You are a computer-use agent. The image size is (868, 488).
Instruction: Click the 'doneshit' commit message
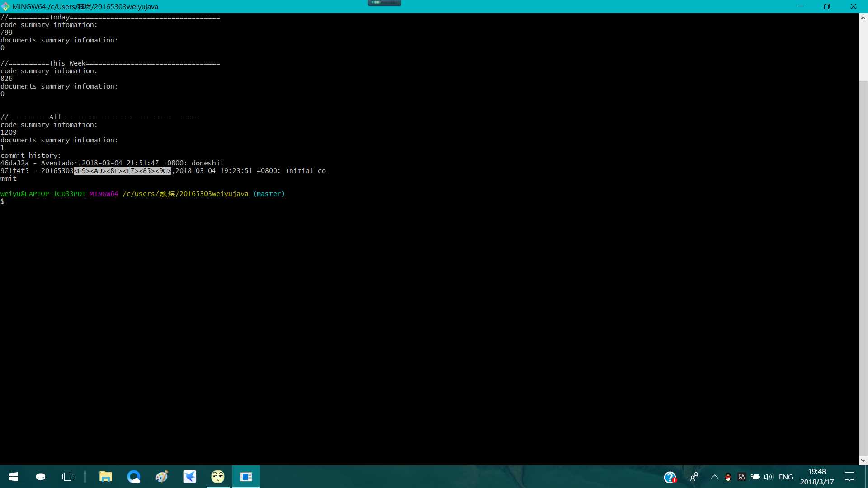pyautogui.click(x=208, y=163)
